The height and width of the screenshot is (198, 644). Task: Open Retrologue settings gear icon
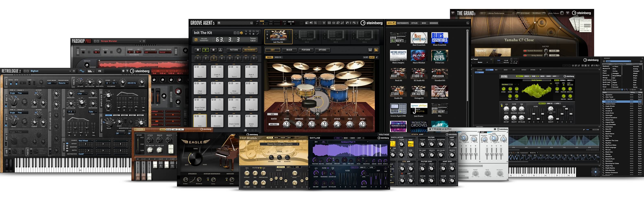[123, 71]
